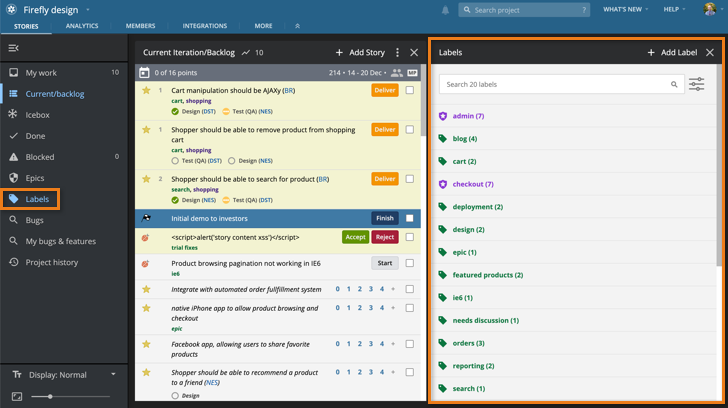This screenshot has height=408, width=728.
Task: Click the tag icon beside the blog label
Action: coord(443,139)
